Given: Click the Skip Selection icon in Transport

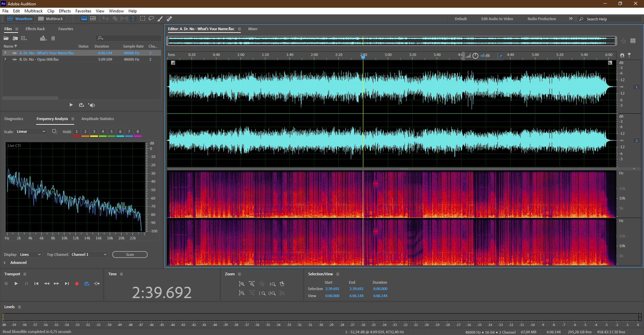Looking at the screenshot, I should 97,284.
